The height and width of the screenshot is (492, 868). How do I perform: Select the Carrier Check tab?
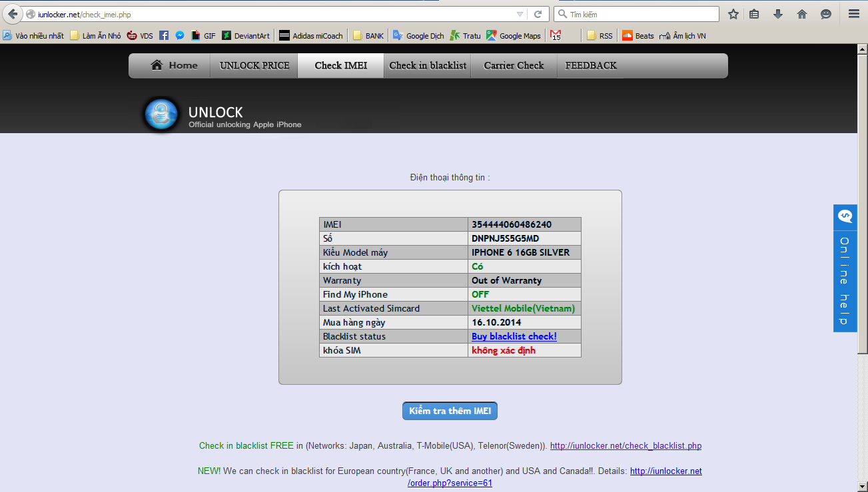pyautogui.click(x=514, y=65)
